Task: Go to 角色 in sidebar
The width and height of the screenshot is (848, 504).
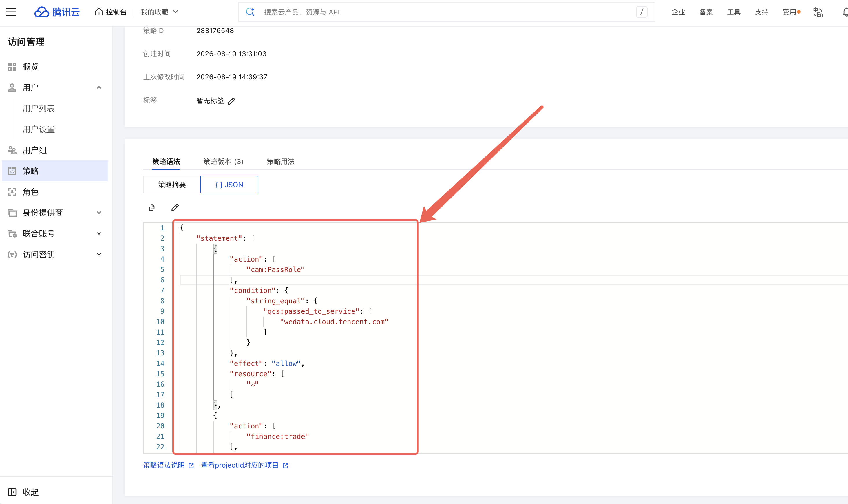Action: pos(55,192)
